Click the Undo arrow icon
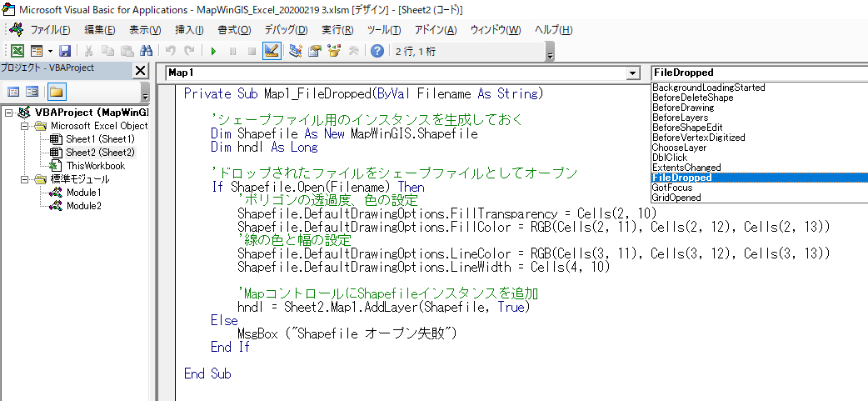The height and width of the screenshot is (401, 868). 171,52
